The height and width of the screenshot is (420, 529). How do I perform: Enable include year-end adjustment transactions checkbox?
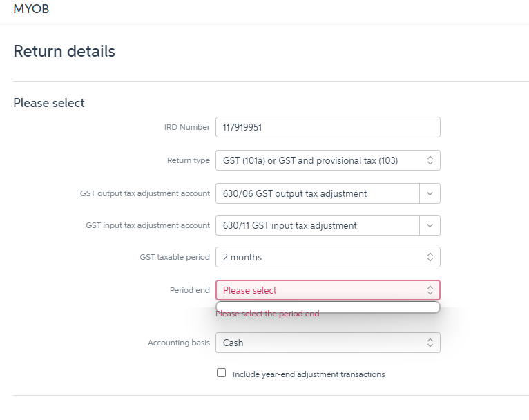point(222,373)
